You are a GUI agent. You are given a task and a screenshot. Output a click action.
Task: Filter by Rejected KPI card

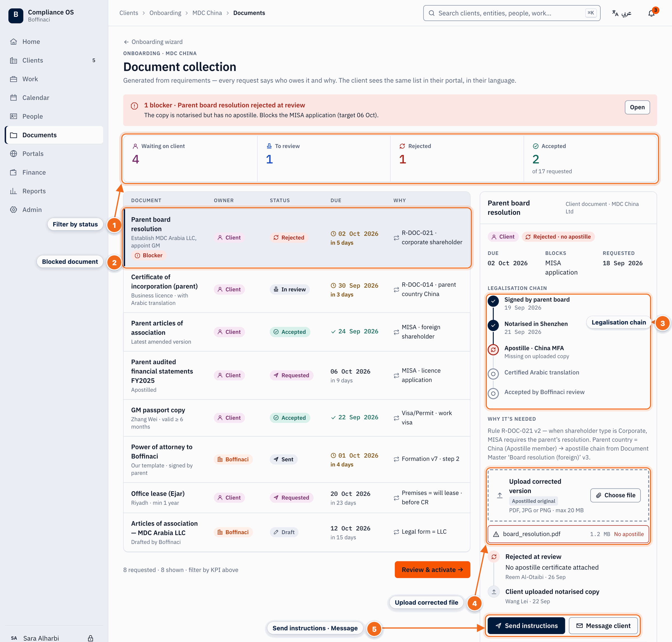click(457, 159)
